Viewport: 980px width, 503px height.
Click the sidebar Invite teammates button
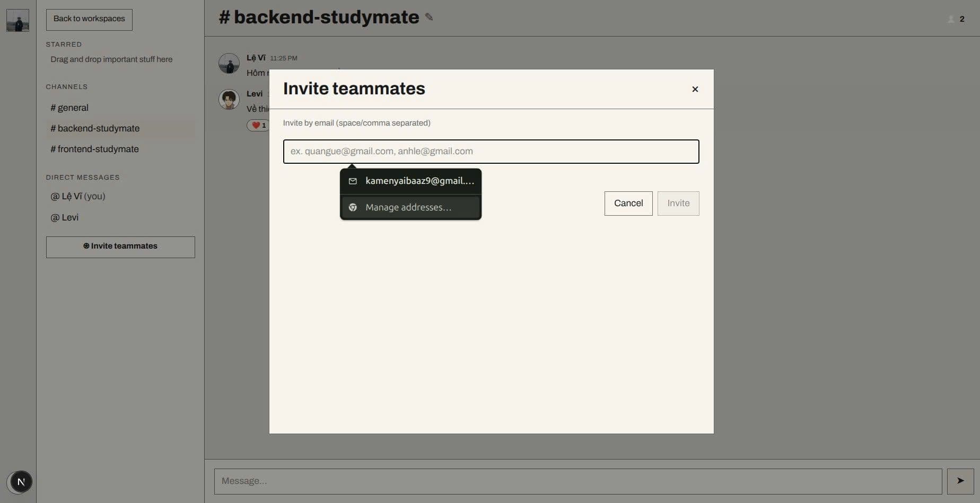click(120, 247)
